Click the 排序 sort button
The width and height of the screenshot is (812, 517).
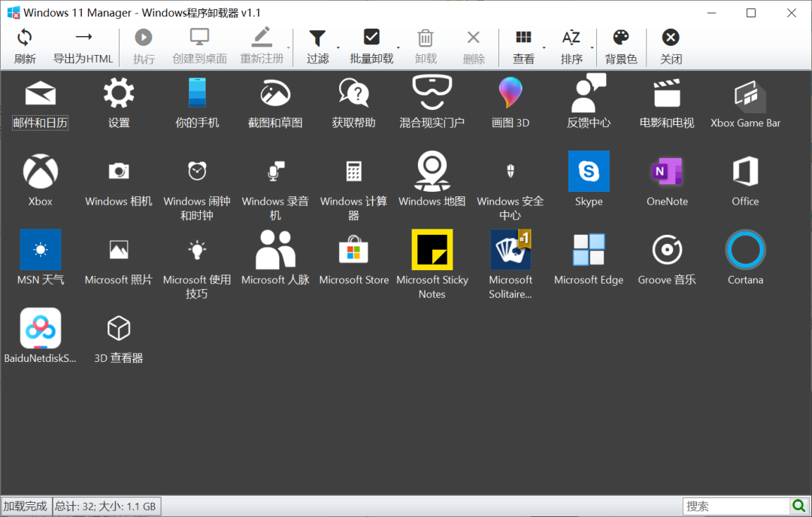coord(571,47)
